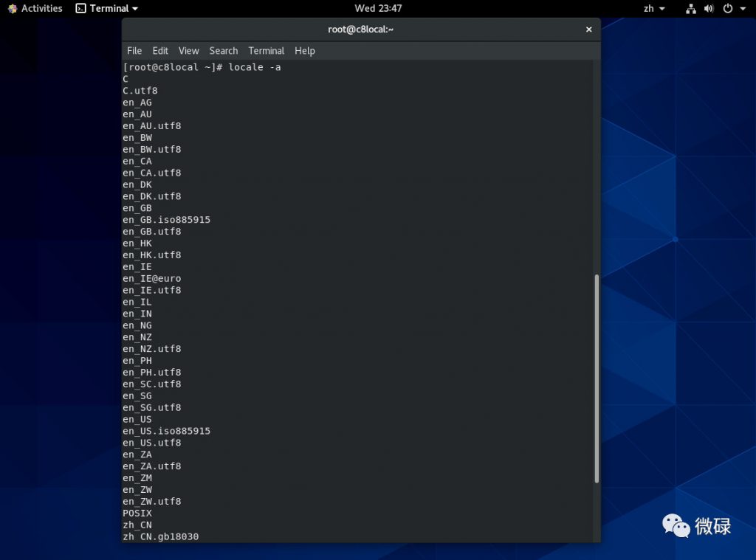Close the root@c8local terminal window
This screenshot has height=560, width=756.
point(588,30)
